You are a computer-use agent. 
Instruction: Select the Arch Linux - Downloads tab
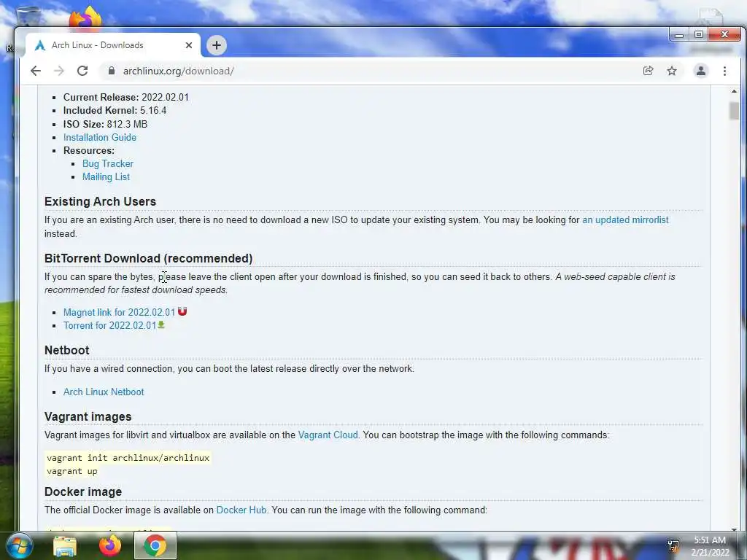point(113,45)
